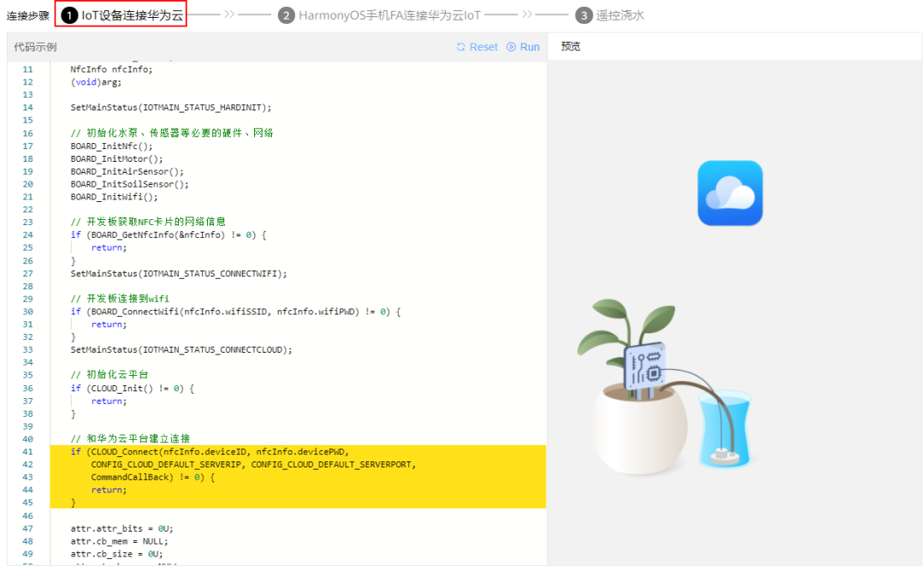Click the blue cloud app icon in preview
Image resolution: width=924 pixels, height=571 pixels.
coord(730,193)
